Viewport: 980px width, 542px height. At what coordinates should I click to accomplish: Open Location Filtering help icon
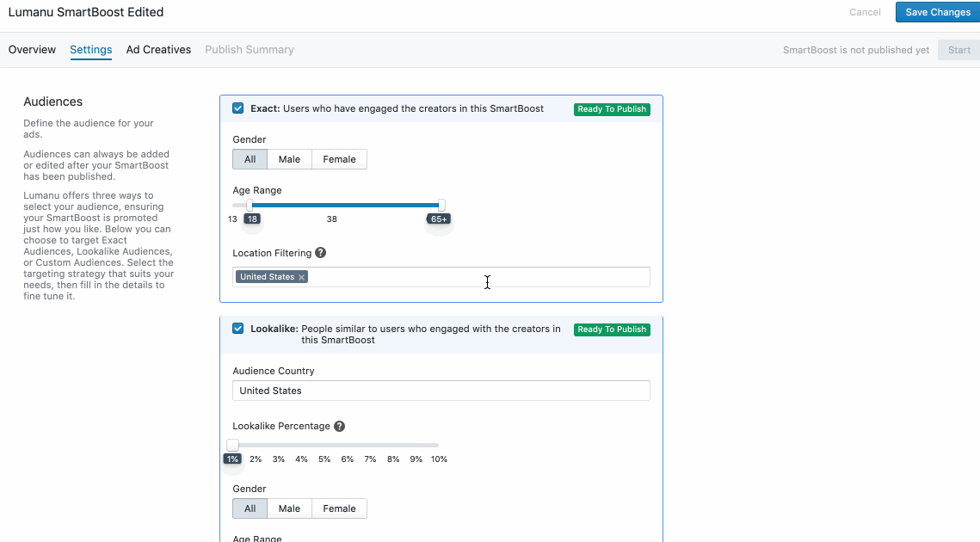pyautogui.click(x=321, y=253)
